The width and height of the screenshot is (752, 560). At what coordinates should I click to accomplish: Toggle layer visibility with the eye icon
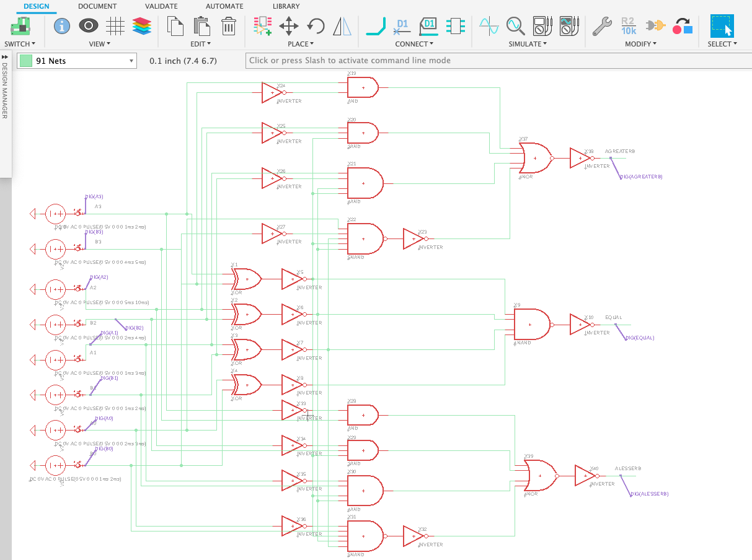(88, 27)
